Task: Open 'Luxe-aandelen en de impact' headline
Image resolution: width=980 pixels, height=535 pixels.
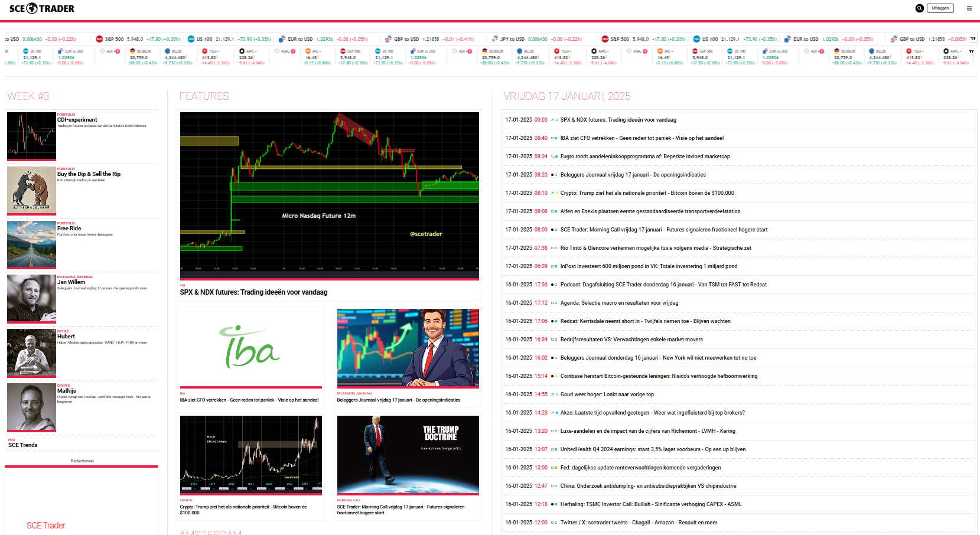Action: click(x=647, y=431)
